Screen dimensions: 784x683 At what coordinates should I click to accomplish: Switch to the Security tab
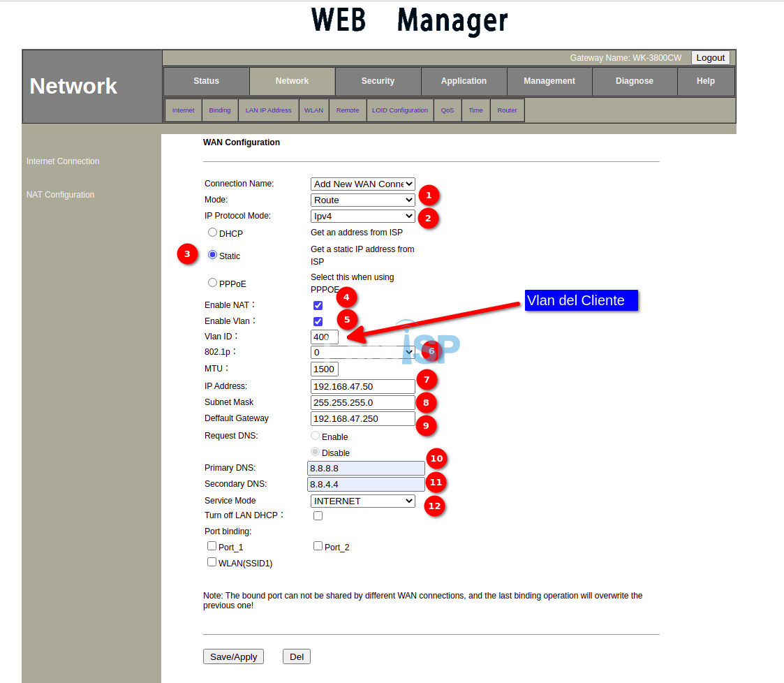(x=378, y=81)
